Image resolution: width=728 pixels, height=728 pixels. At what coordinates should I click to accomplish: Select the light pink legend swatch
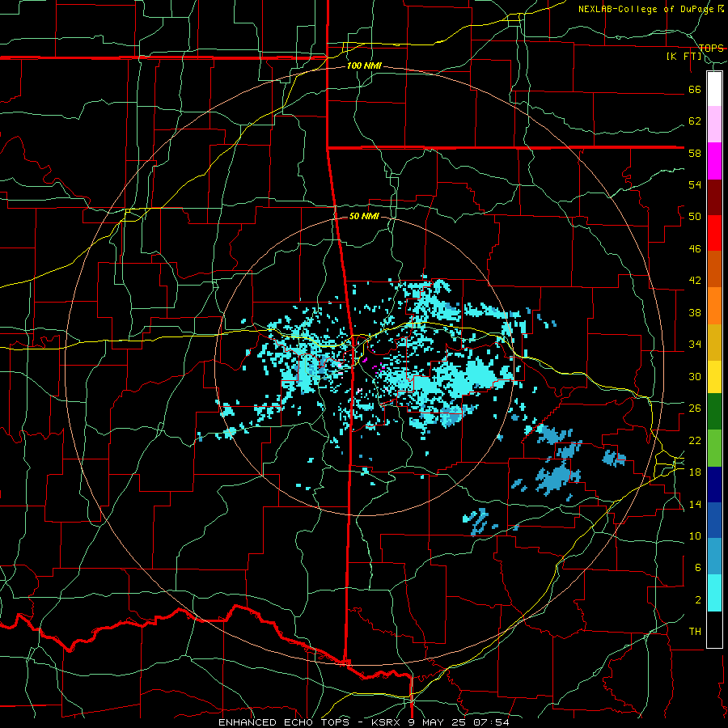[714, 124]
